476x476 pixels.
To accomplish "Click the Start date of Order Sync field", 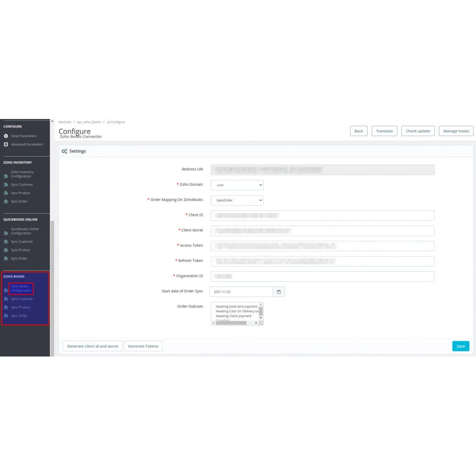I will click(x=241, y=292).
